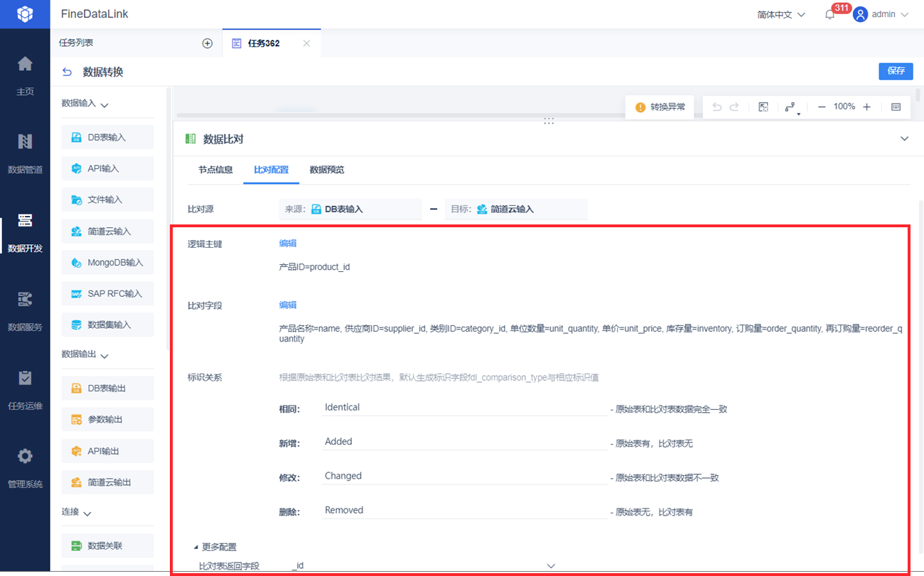
Task: Open the 管理系统 settings section
Action: (x=25, y=467)
